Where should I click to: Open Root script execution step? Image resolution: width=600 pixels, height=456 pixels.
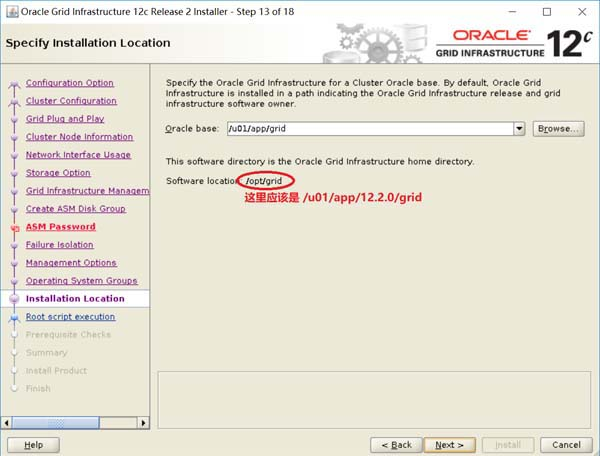[x=70, y=317]
